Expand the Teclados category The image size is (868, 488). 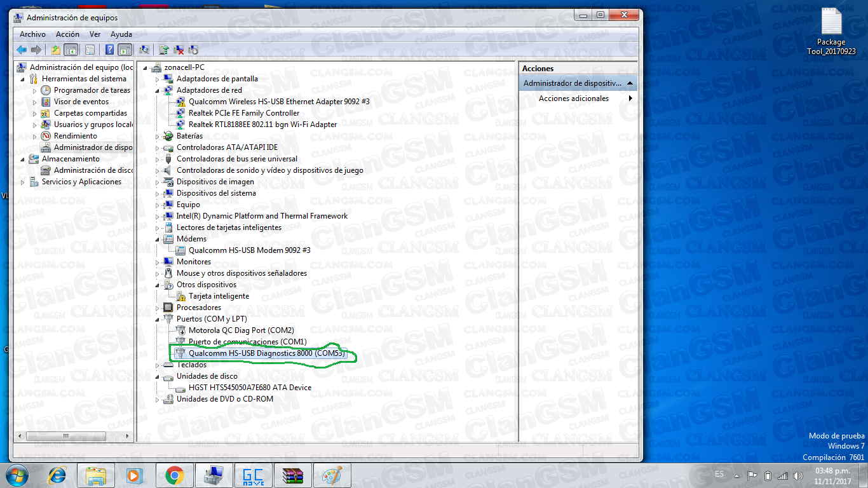coord(158,365)
